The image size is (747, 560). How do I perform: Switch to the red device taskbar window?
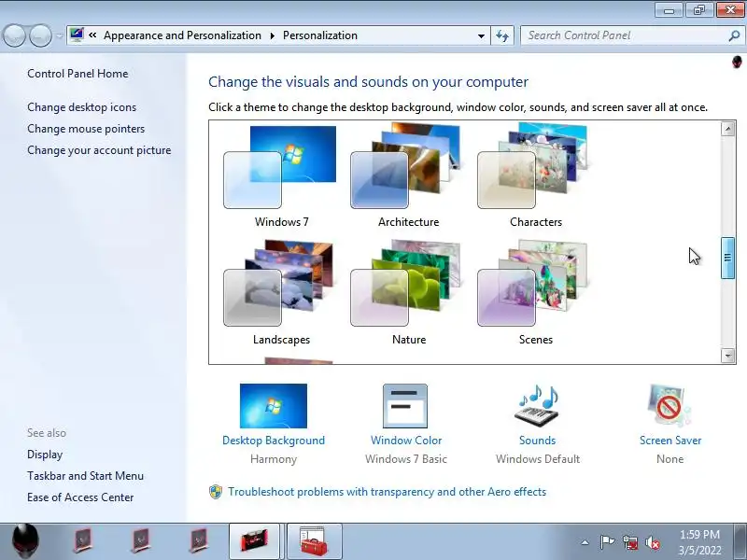(x=254, y=541)
